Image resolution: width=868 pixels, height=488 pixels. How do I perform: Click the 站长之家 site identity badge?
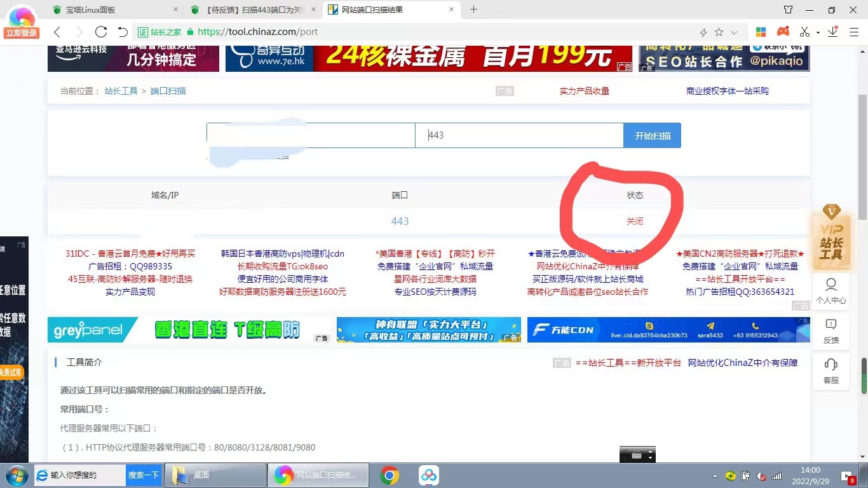click(160, 32)
